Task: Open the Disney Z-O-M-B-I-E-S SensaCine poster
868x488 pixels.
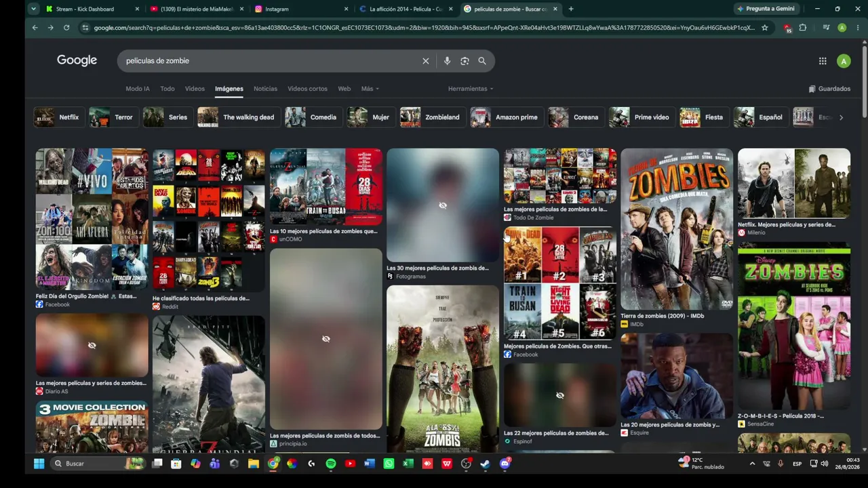Action: pyautogui.click(x=794, y=327)
